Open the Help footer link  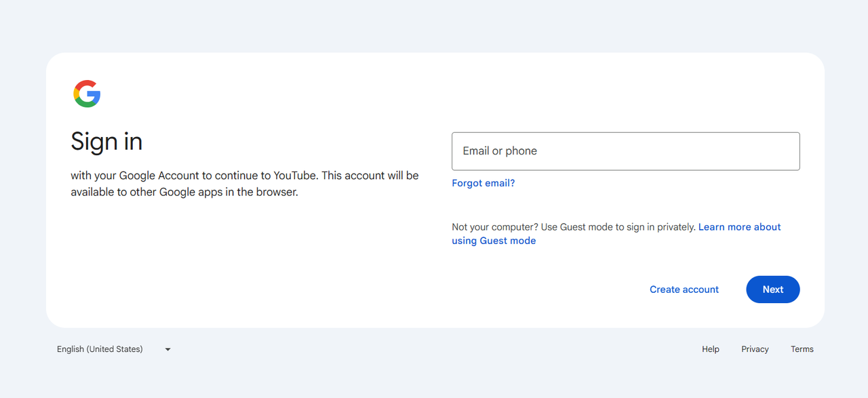710,349
